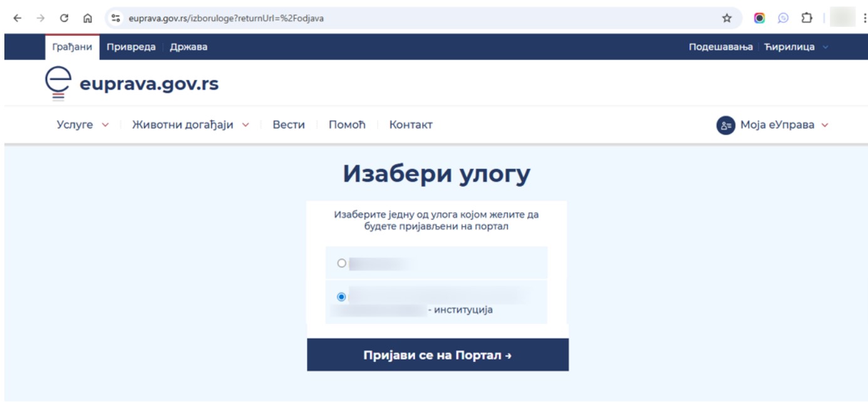Open the site information icon in address bar
The height and width of the screenshot is (402, 868).
tap(116, 18)
